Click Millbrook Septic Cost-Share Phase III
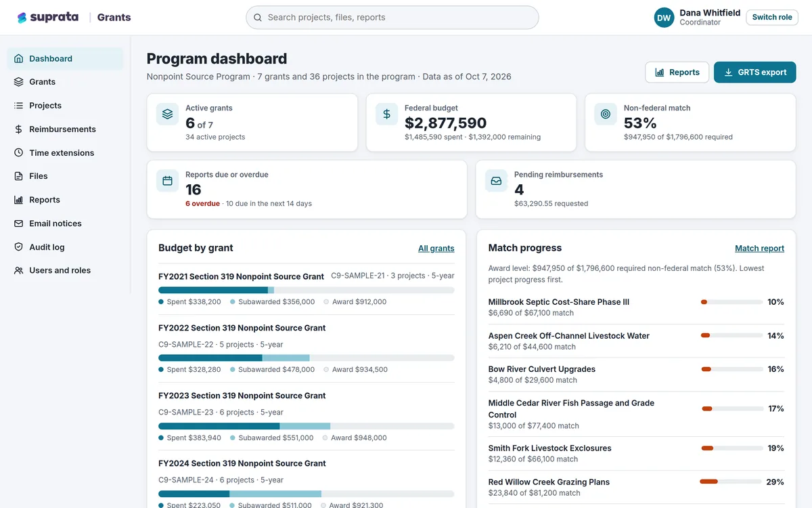 click(559, 302)
